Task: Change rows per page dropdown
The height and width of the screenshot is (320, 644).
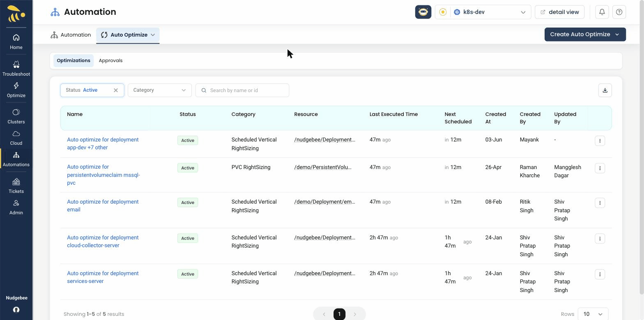Action: click(593, 314)
